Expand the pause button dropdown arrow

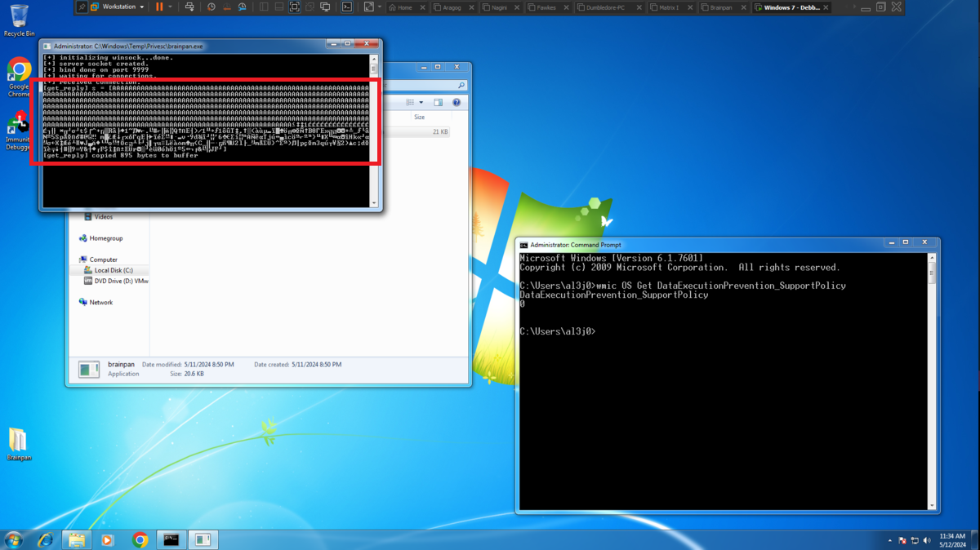pos(171,7)
